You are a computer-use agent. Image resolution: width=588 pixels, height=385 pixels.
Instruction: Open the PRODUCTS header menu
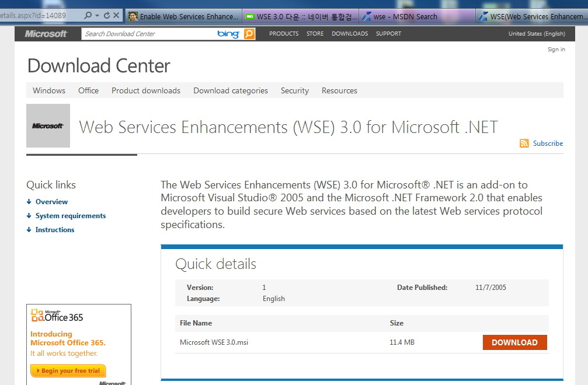click(284, 34)
